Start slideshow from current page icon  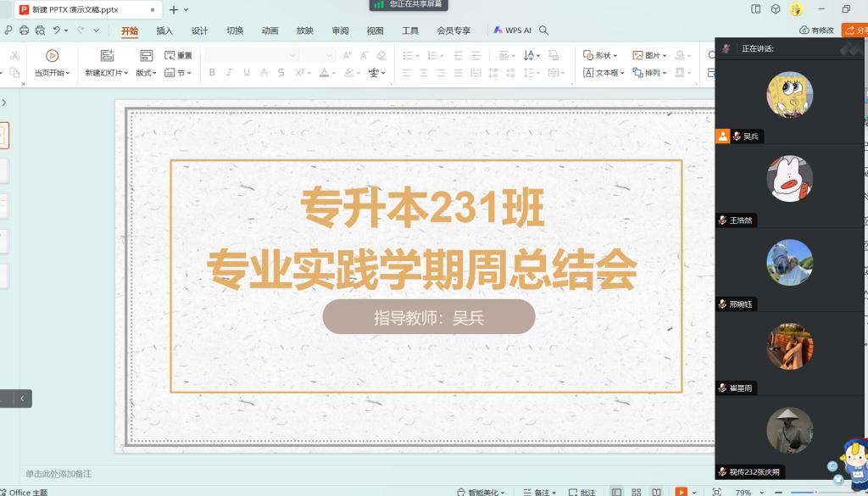(x=52, y=56)
